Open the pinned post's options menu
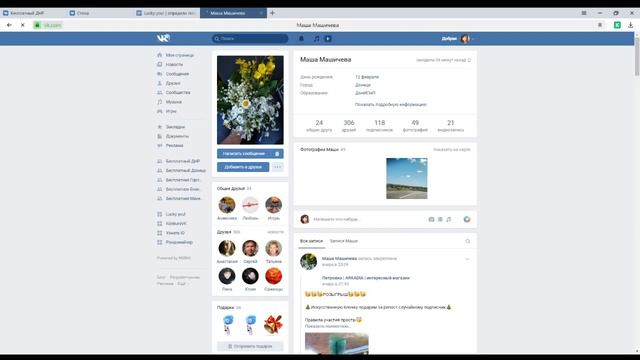Image resolution: width=640 pixels, height=360 pixels. (x=467, y=259)
